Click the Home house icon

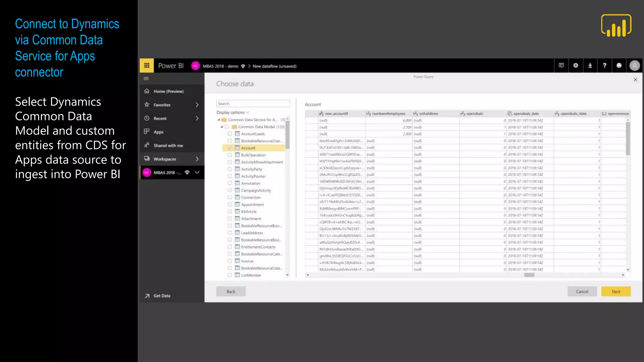pyautogui.click(x=147, y=91)
